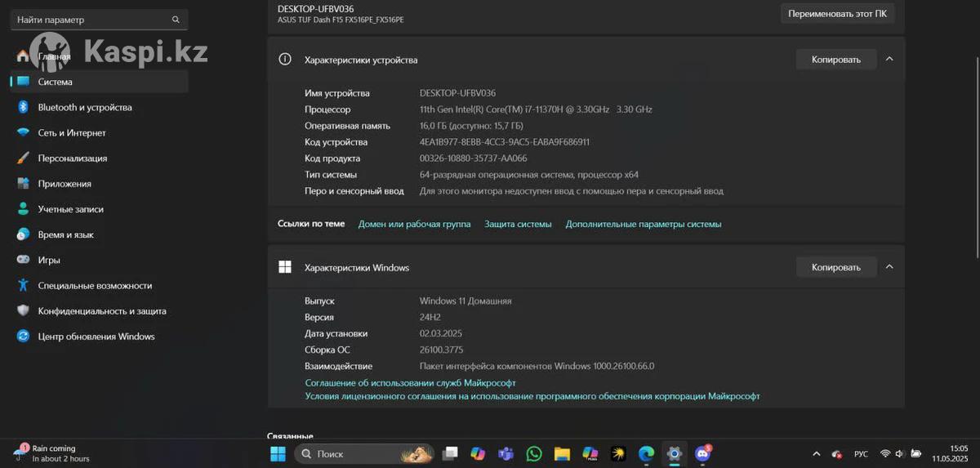The image size is (980, 468).
Task: Open the clock showing 15:05 11.05.2025
Action: tap(951, 453)
